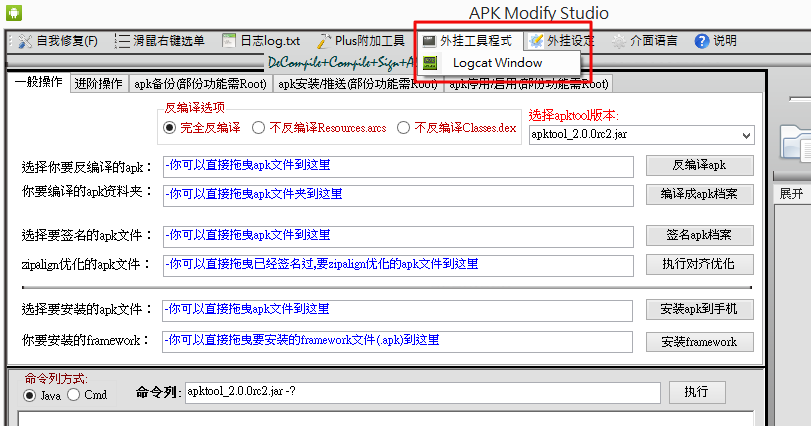
Task: Click the 执行对齐优化 button
Action: point(699,264)
